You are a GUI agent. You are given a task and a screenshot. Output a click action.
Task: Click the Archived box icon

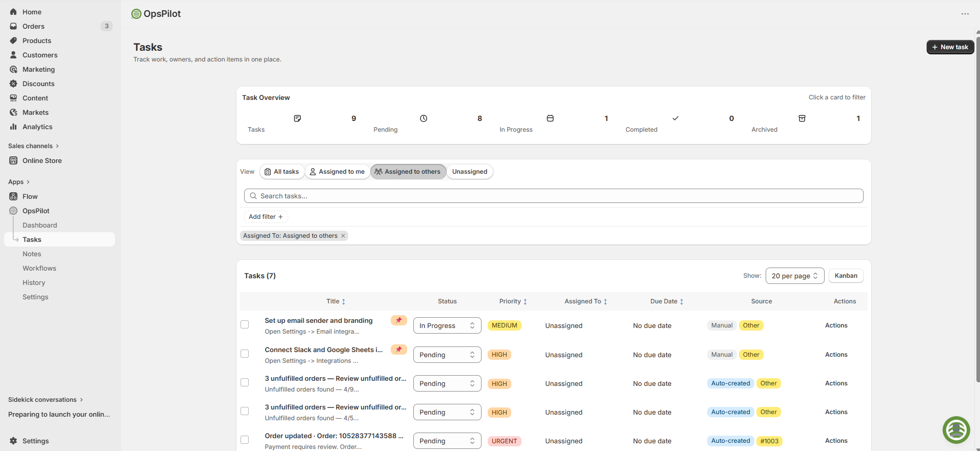[x=802, y=118]
